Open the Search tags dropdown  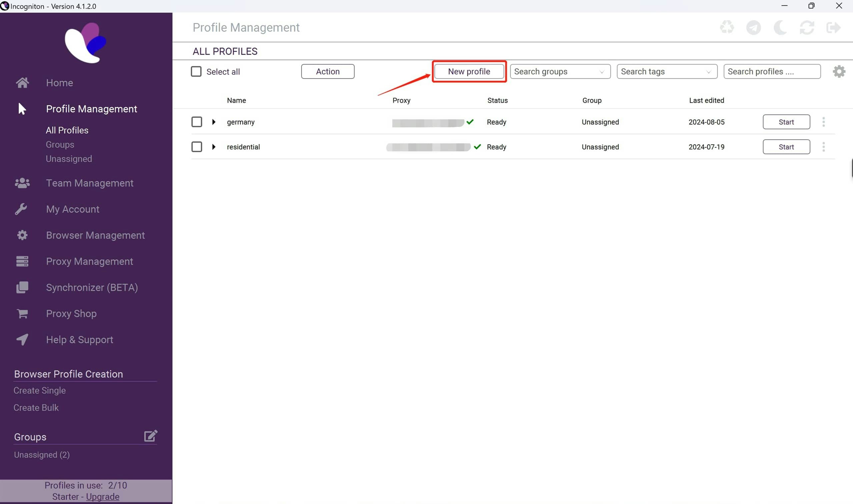click(667, 72)
